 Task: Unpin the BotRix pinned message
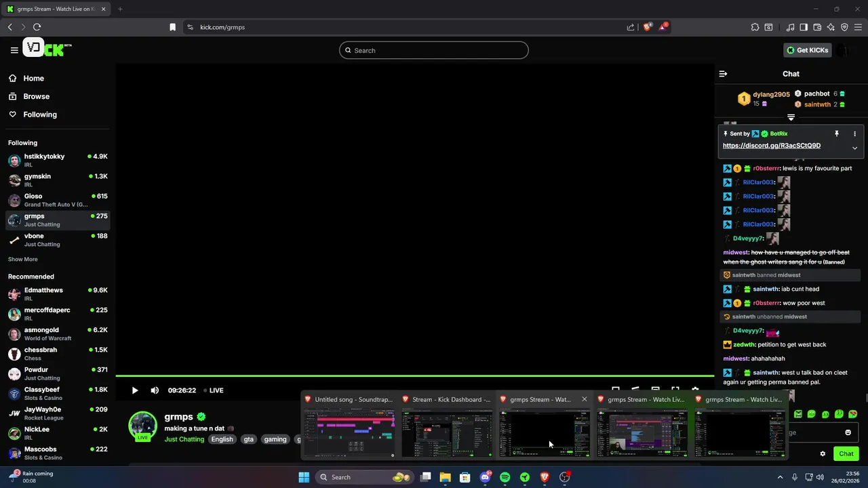pos(837,134)
